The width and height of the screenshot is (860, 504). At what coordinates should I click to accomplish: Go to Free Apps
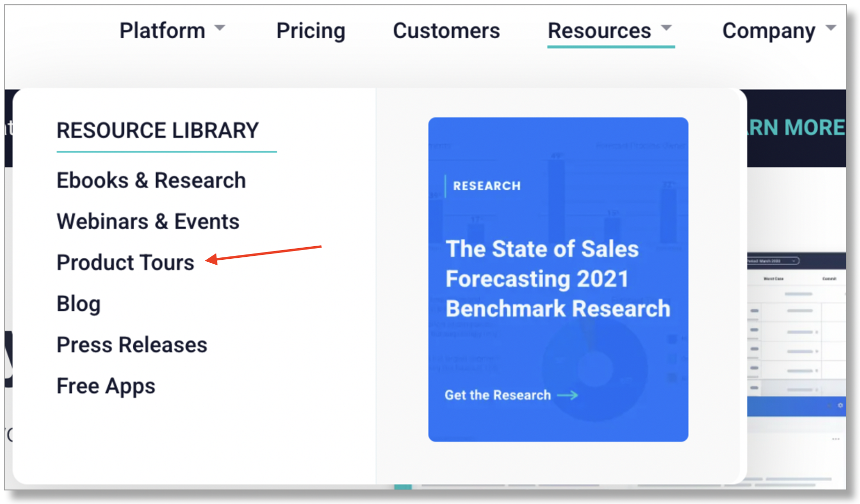pyautogui.click(x=106, y=387)
